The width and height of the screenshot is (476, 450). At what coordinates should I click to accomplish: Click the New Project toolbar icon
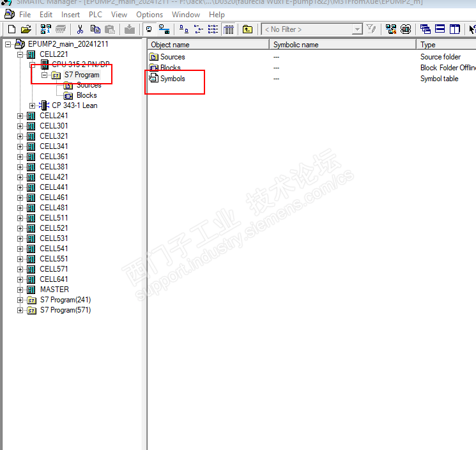(12, 29)
